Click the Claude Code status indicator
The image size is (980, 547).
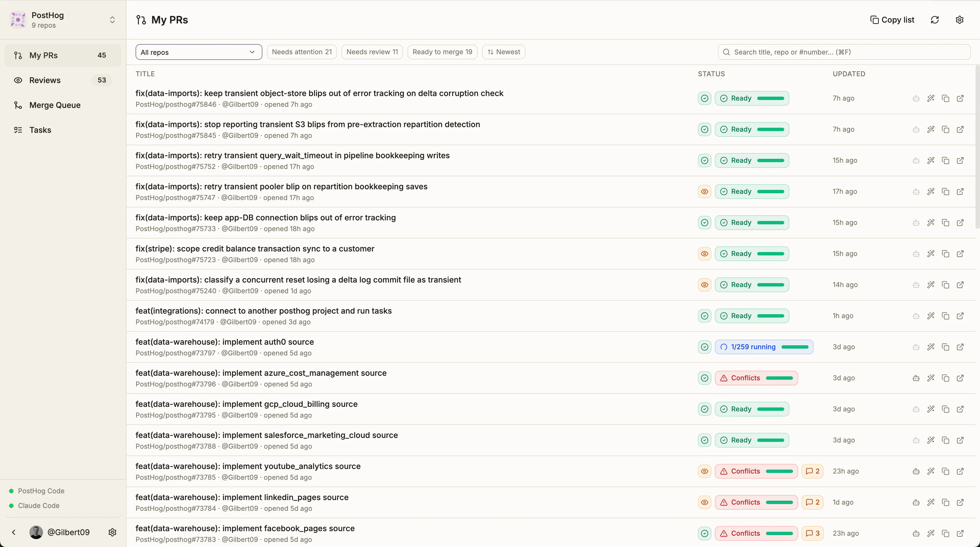click(x=34, y=505)
